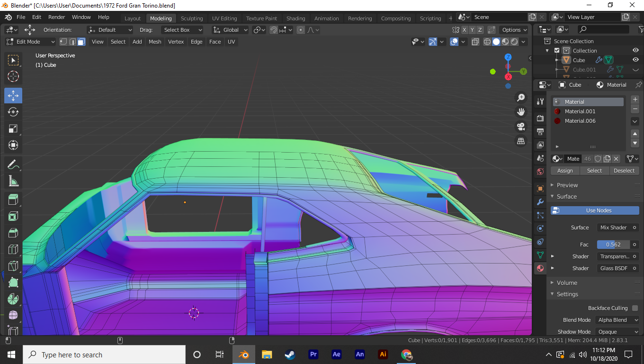Click the Deselect button

[x=624, y=171]
